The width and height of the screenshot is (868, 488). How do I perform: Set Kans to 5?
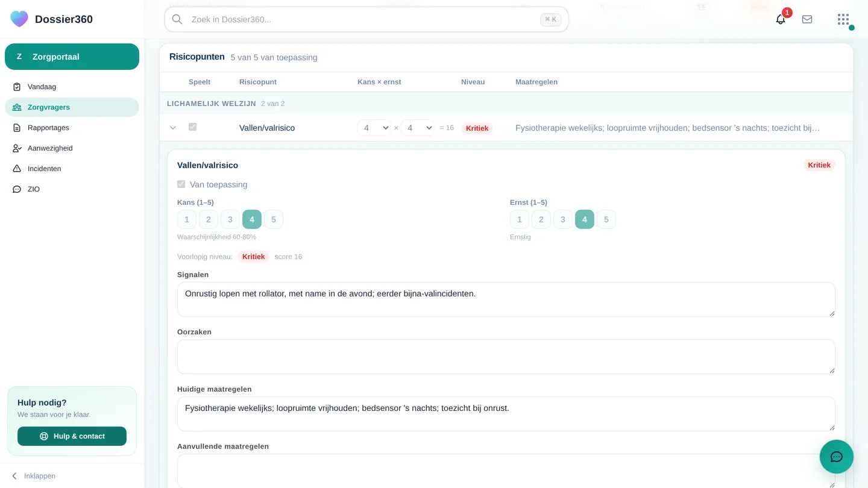pos(274,219)
